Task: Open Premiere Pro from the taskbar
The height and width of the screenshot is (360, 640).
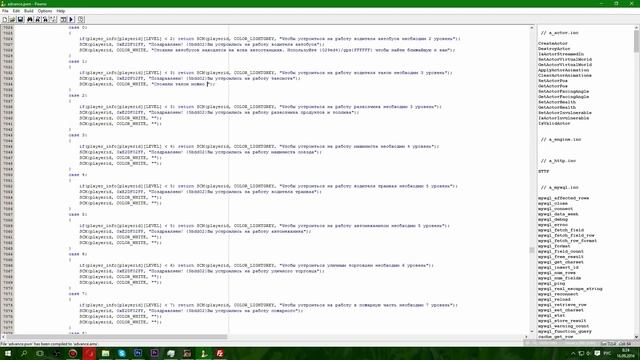Action: click(x=154, y=353)
